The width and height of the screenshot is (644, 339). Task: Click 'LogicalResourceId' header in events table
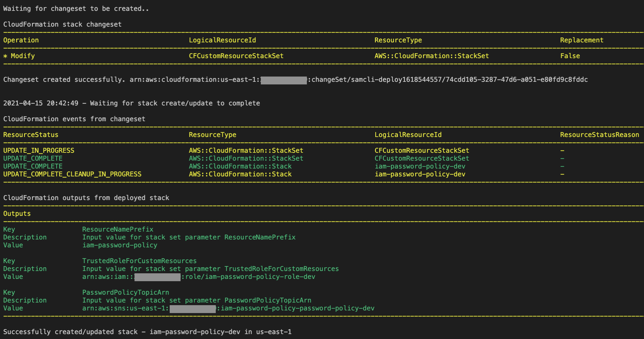pyautogui.click(x=408, y=135)
